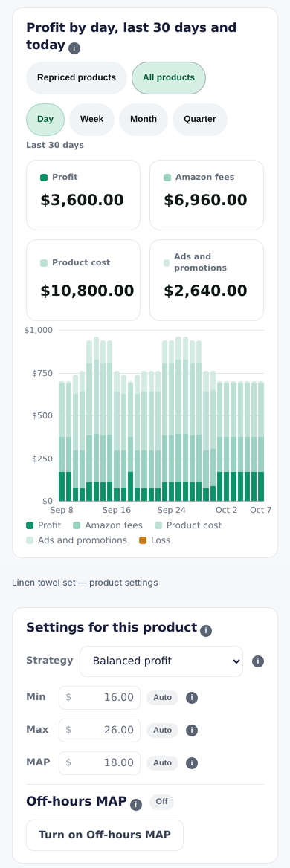The height and width of the screenshot is (868, 290).
Task: Select the All products filter
Action: pyautogui.click(x=169, y=77)
